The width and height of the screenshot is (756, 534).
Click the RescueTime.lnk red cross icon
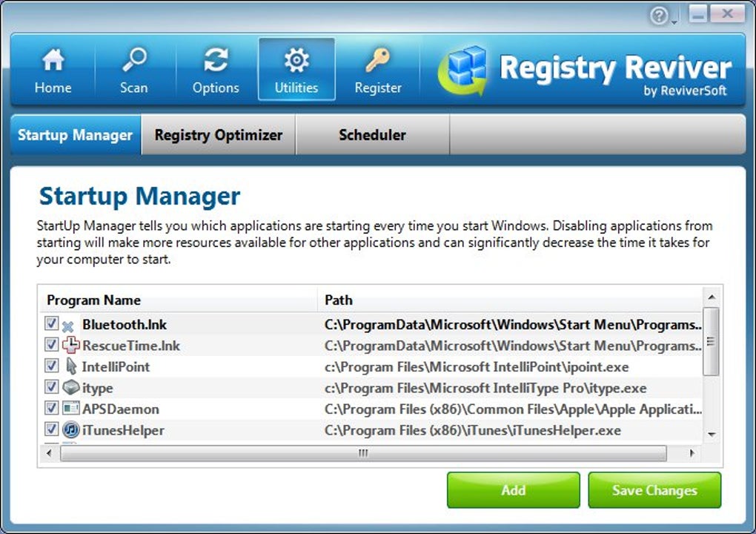pos(71,345)
